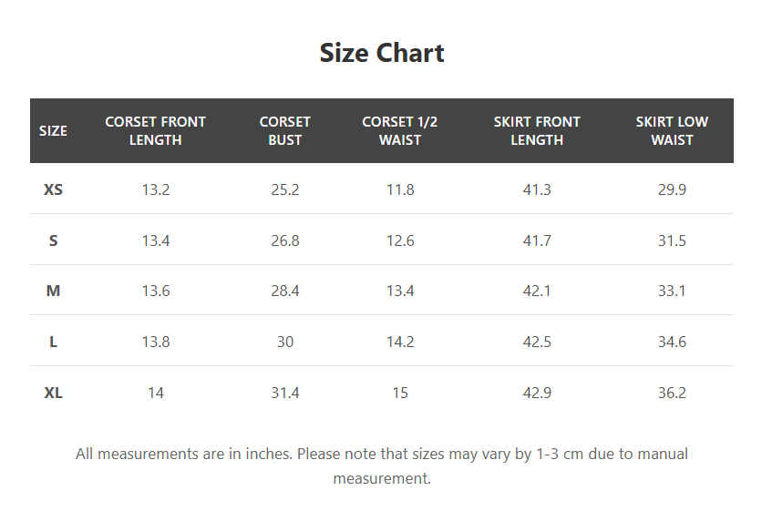Click the Size Chart heading
The height and width of the screenshot is (532, 762).
coord(382,53)
